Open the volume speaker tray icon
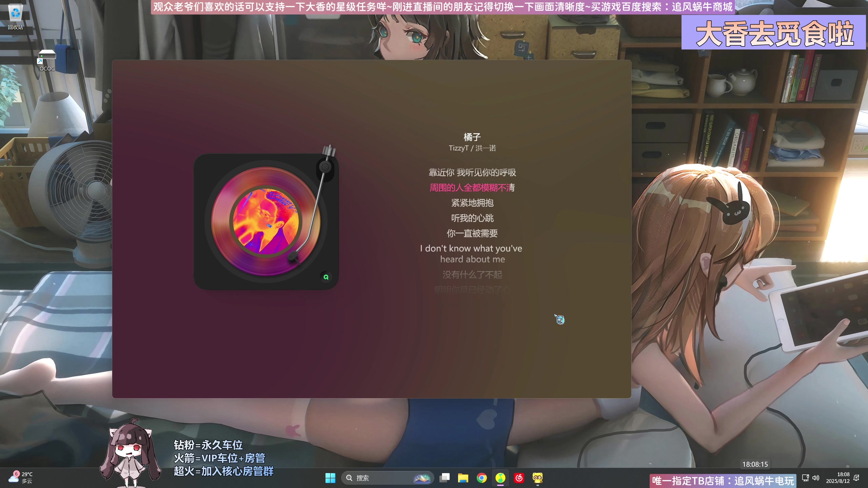The width and height of the screenshot is (868, 488). click(816, 478)
